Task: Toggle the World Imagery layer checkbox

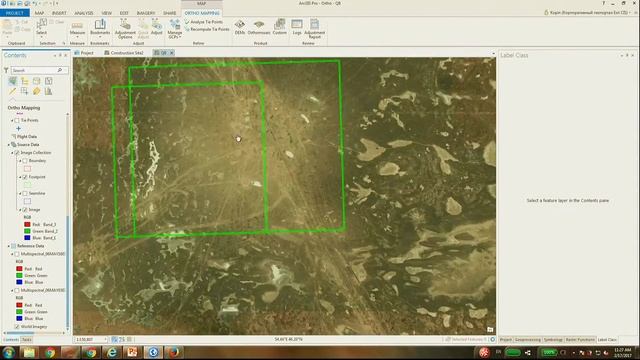Action: point(17,327)
